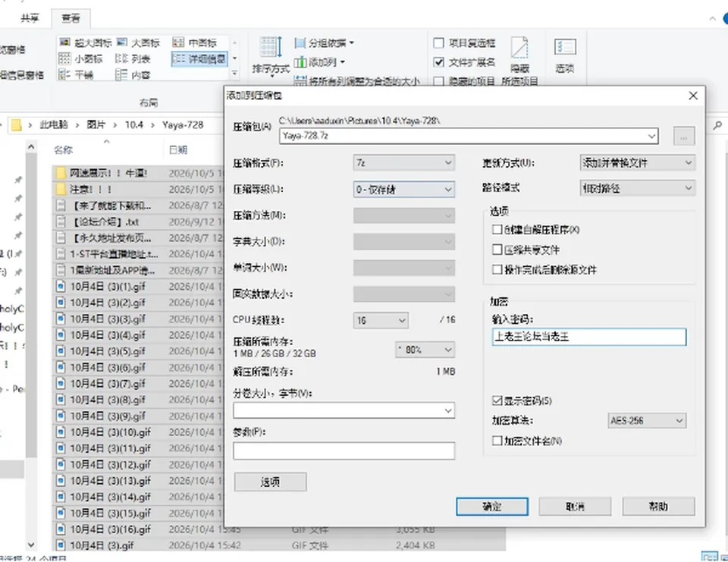Click the search magnifier icon in Explorer
728x562 pixels.
point(718,125)
